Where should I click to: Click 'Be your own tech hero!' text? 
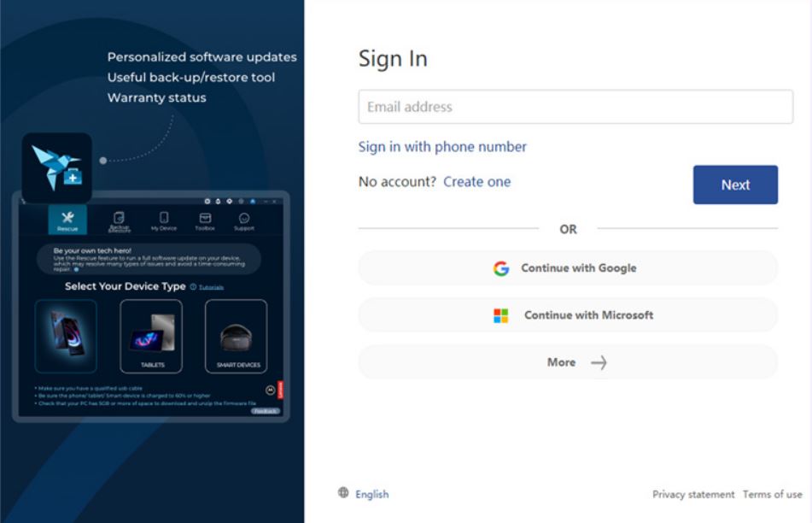point(92,250)
